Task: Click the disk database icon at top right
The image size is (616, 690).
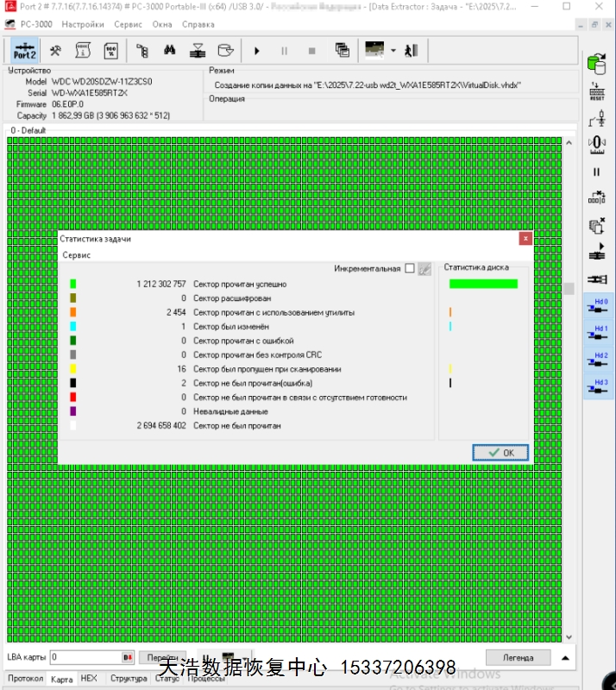Action: (x=596, y=63)
